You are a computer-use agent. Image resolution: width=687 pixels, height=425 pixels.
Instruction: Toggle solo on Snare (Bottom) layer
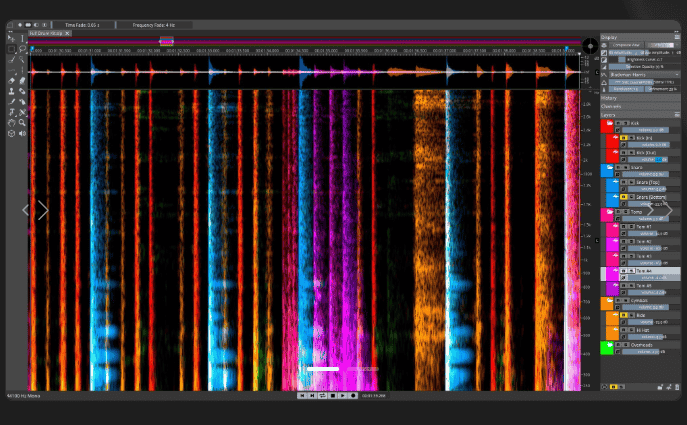(623, 197)
